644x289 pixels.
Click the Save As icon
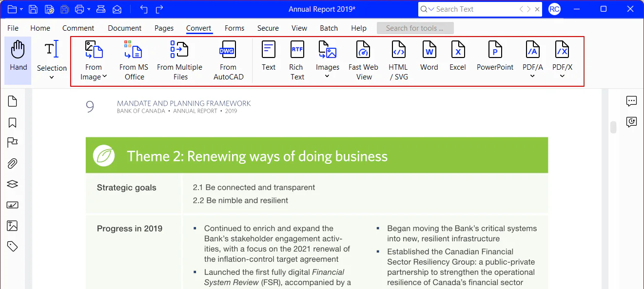coord(49,9)
